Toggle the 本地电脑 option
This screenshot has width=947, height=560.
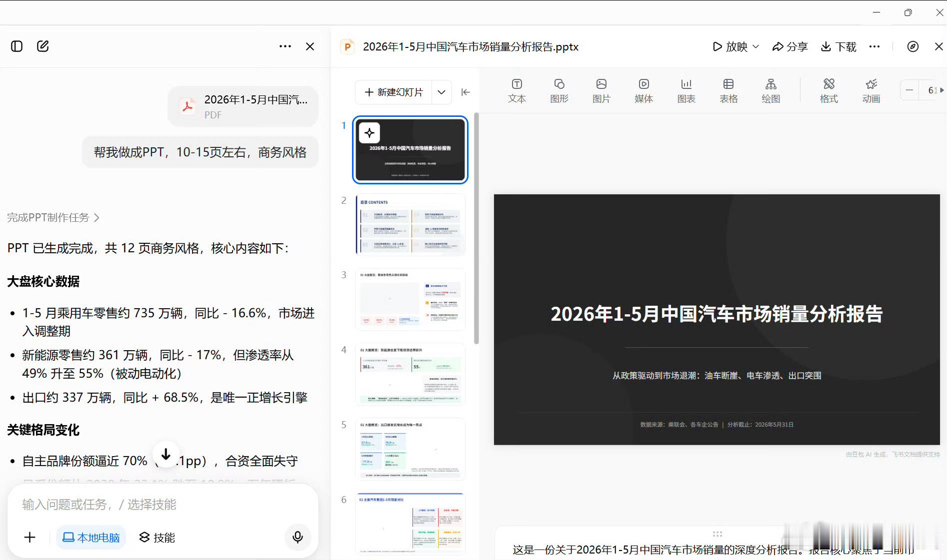point(91,538)
